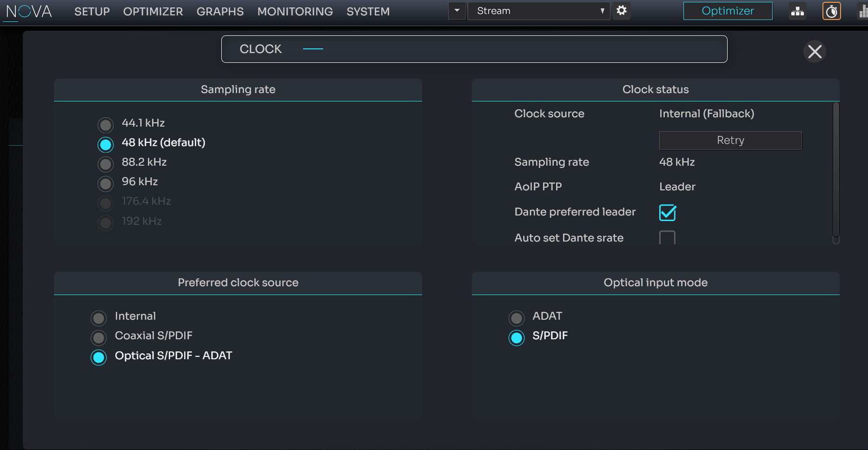Click the Optimizer button
This screenshot has width=868, height=450.
point(728,11)
